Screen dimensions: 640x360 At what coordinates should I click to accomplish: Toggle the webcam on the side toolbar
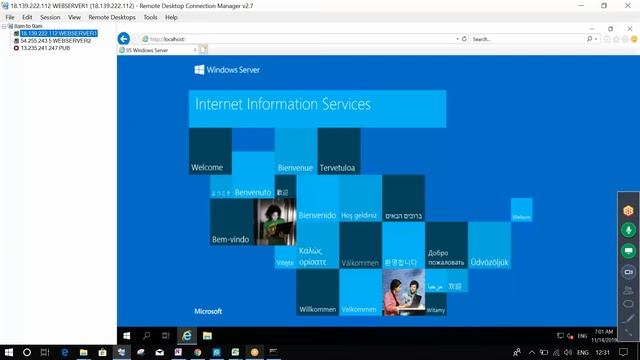(x=628, y=271)
